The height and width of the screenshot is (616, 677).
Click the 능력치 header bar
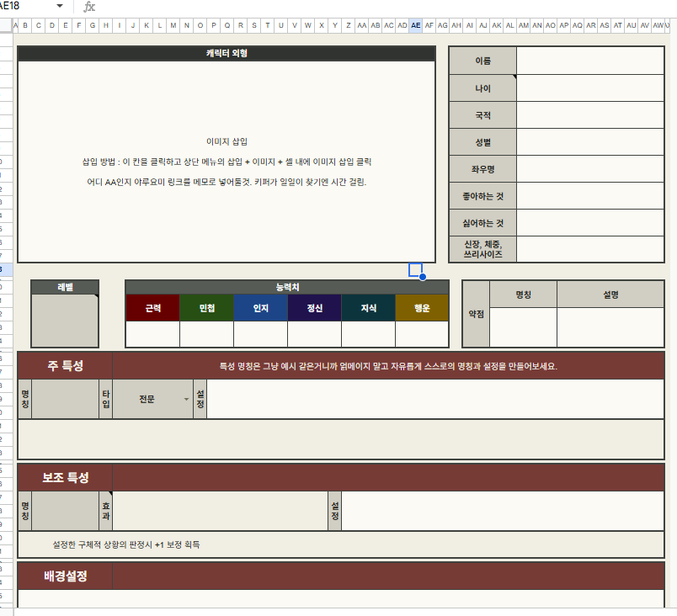[x=287, y=287]
